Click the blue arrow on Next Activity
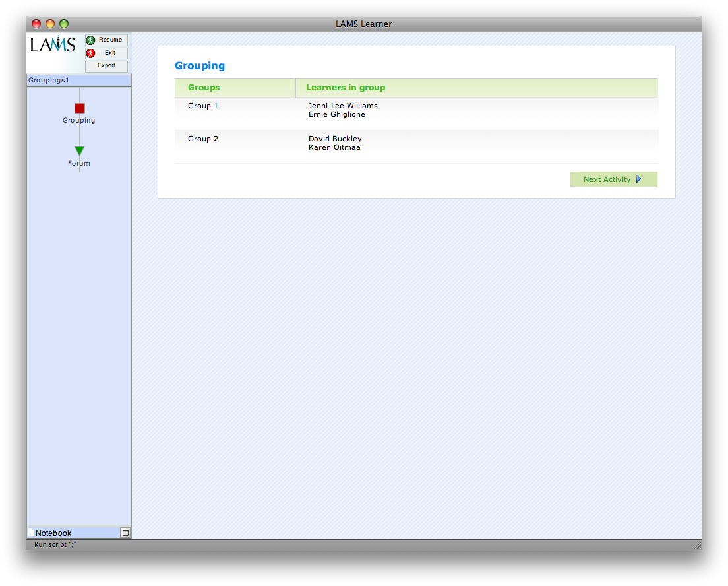This screenshot has width=728, height=586. [x=638, y=179]
